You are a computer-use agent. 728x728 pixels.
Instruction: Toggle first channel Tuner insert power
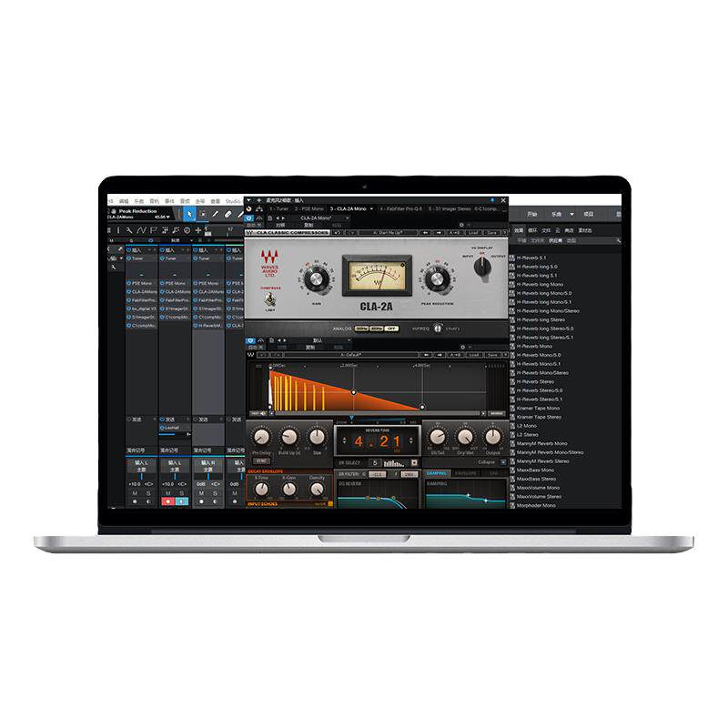click(129, 258)
